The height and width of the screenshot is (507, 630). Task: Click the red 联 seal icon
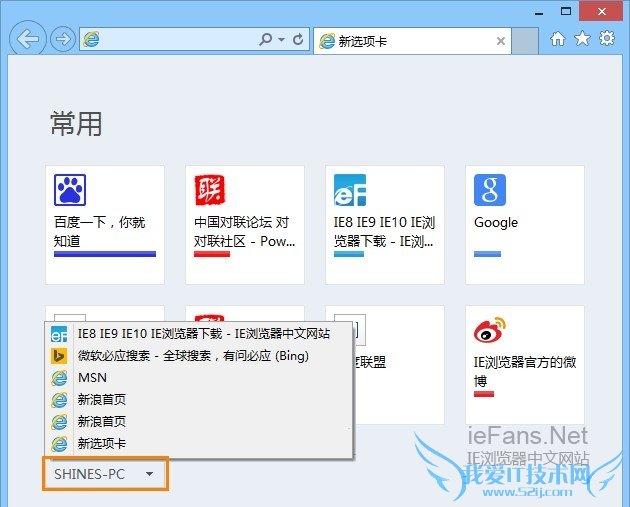(x=209, y=190)
